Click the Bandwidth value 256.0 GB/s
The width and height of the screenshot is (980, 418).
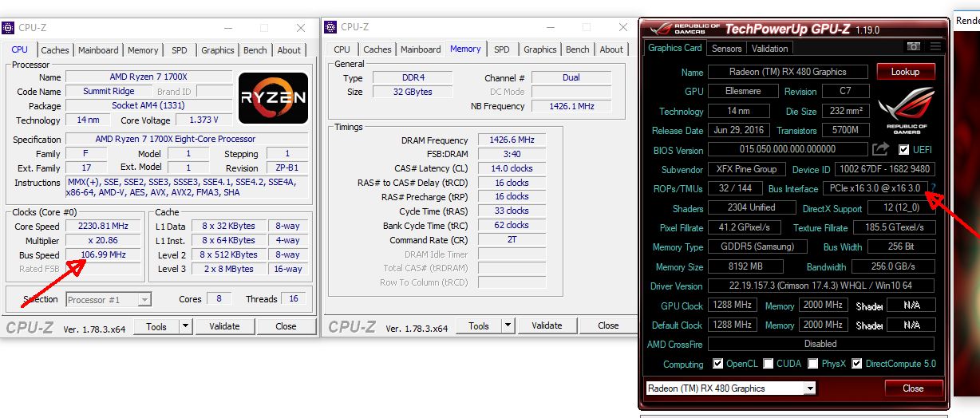[893, 266]
